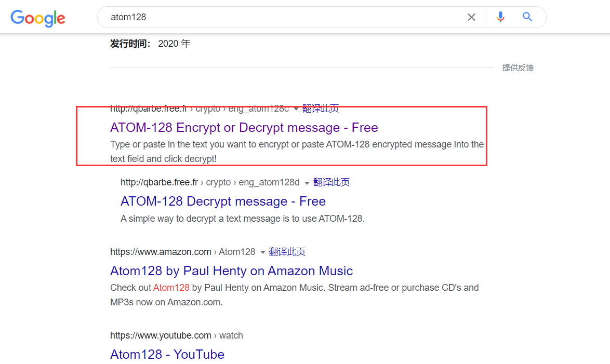
Task: Click the https://www.amazon.com › Atom128 URL text
Action: pos(182,252)
